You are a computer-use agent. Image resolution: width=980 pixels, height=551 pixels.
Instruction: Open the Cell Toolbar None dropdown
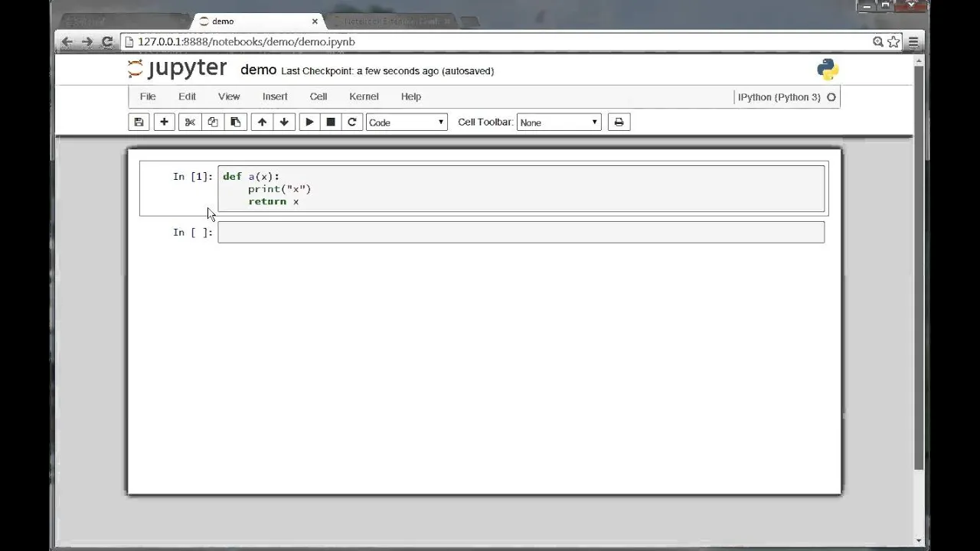(x=559, y=122)
